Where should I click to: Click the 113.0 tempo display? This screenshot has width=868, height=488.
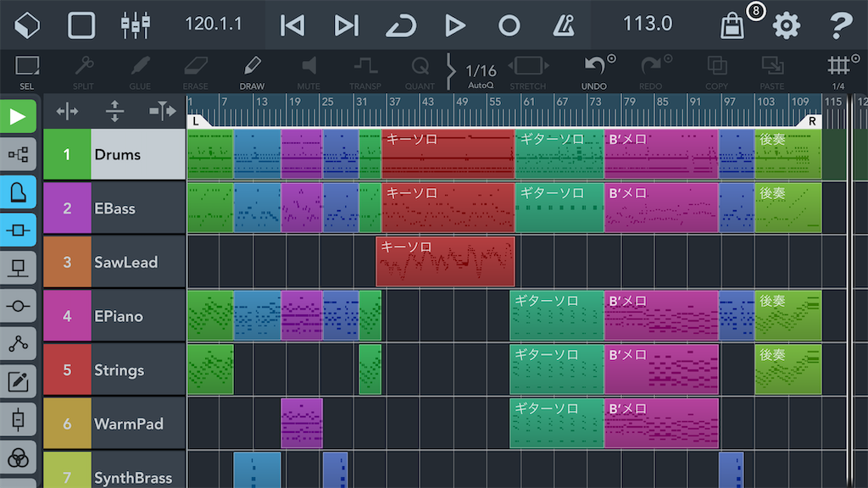(x=647, y=24)
